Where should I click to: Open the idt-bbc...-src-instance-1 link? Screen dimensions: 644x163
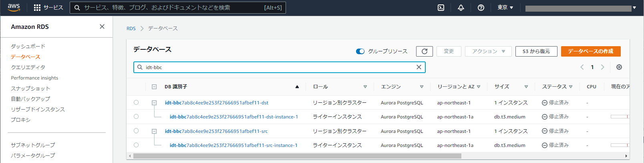233,145
